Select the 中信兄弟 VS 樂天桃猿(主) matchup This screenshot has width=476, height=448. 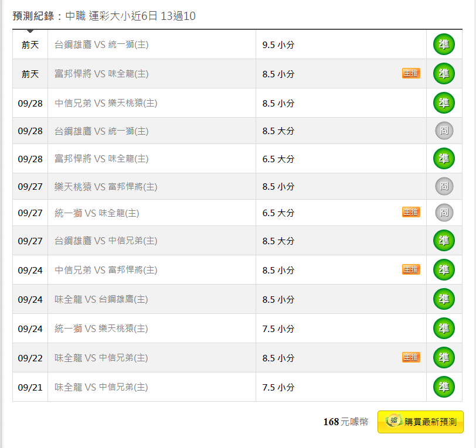pos(106,103)
